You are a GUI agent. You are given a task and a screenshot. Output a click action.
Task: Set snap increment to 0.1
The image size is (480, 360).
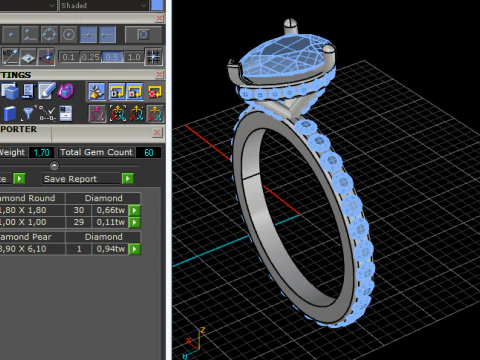click(68, 57)
